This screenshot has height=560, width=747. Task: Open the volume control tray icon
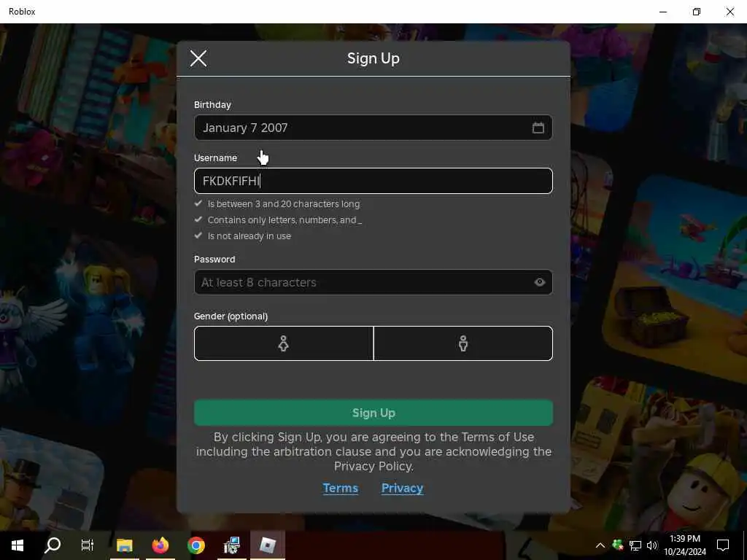[x=652, y=545]
